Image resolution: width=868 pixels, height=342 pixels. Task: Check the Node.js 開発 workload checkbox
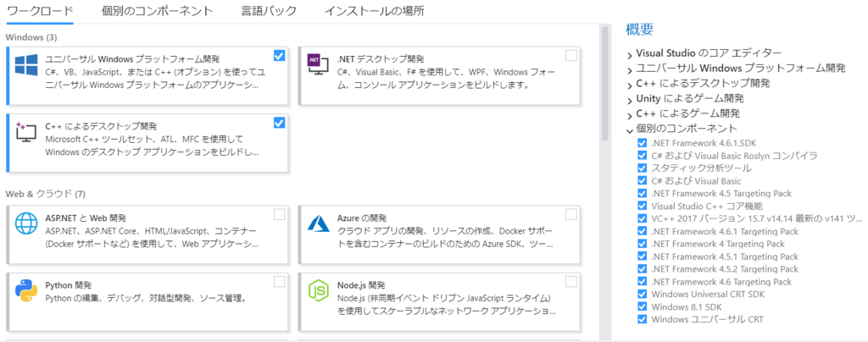tap(571, 282)
